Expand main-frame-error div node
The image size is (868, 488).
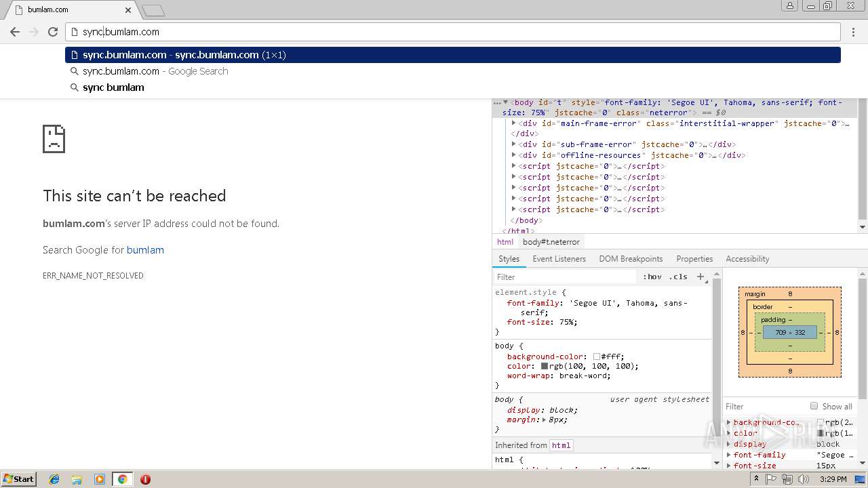(x=514, y=123)
